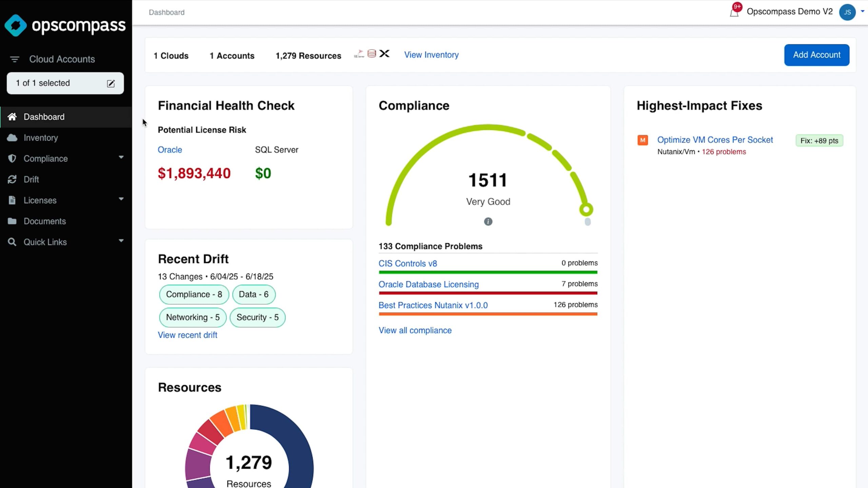Image resolution: width=868 pixels, height=488 pixels.
Task: Click the Compliance shield icon
Action: (12, 159)
